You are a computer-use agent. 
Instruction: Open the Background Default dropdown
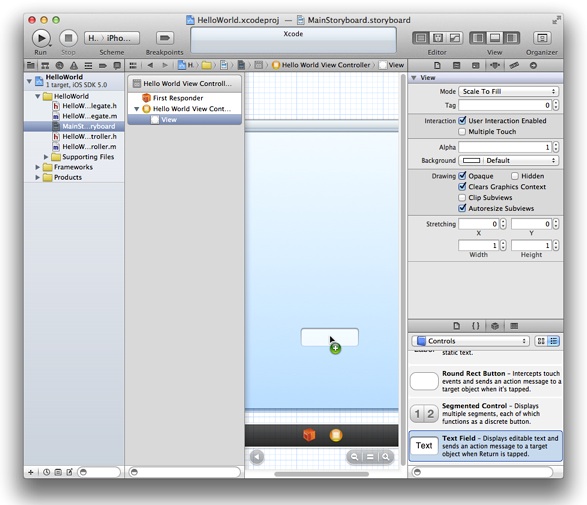[x=521, y=160]
